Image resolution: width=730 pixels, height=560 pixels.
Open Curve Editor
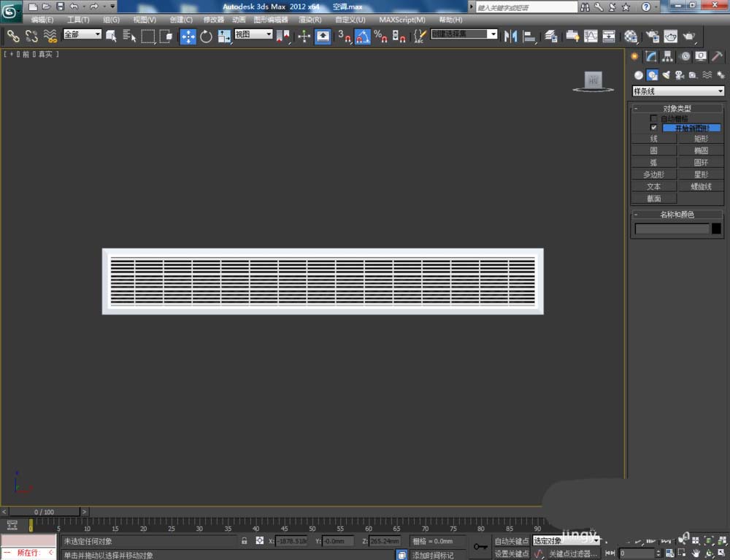click(x=591, y=36)
